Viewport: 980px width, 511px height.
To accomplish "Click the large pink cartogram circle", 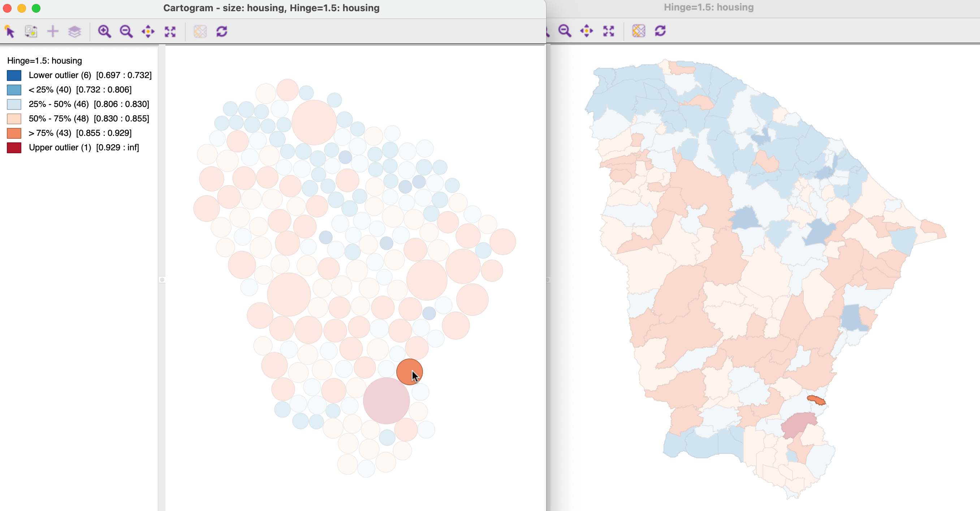I will pyautogui.click(x=386, y=401).
